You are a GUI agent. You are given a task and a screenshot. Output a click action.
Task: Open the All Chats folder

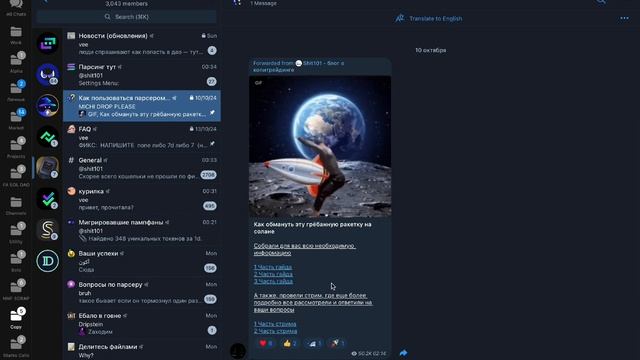pos(16,7)
